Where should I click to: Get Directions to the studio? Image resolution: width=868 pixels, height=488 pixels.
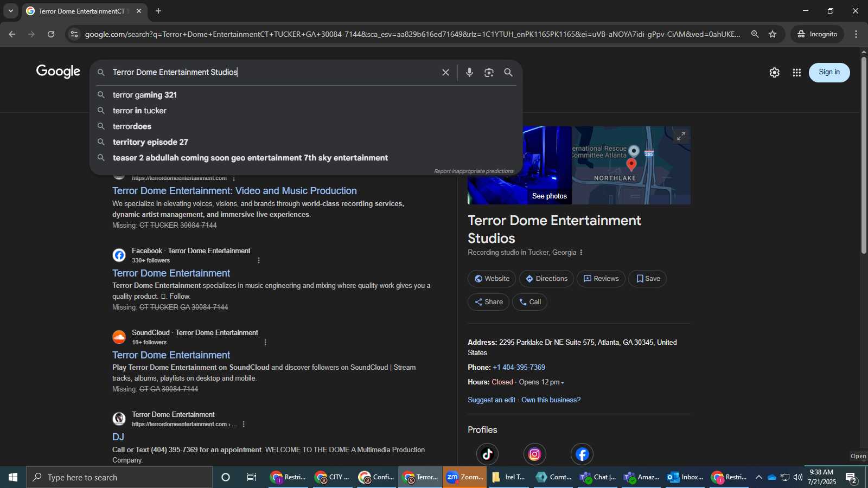click(546, 279)
